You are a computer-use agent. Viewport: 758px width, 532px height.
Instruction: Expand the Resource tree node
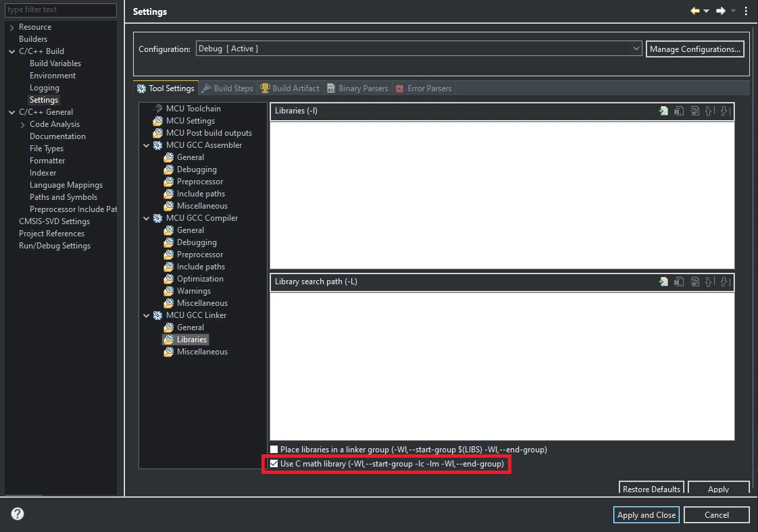[x=12, y=28]
